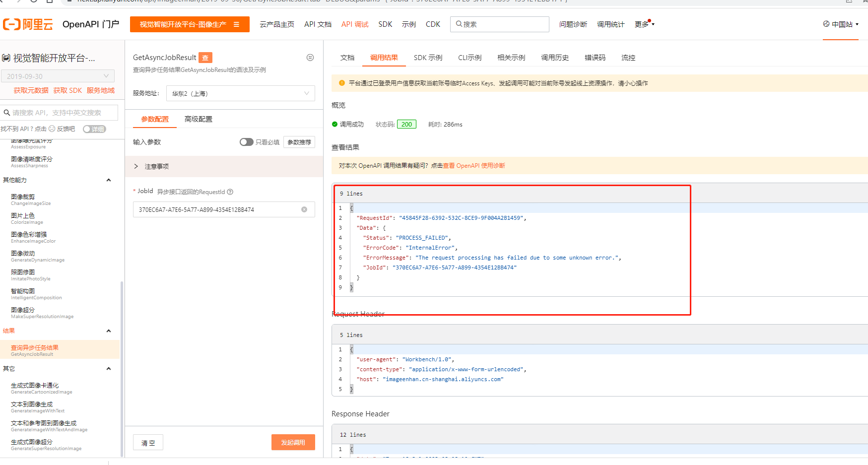
Task: Switch to the 相关示例 tab
Action: [x=511, y=58]
